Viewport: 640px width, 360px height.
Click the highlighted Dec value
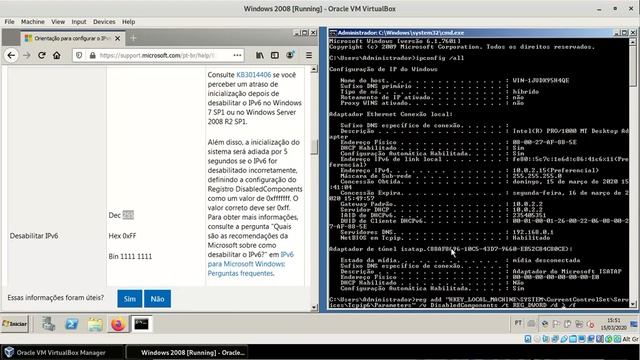coord(128,215)
